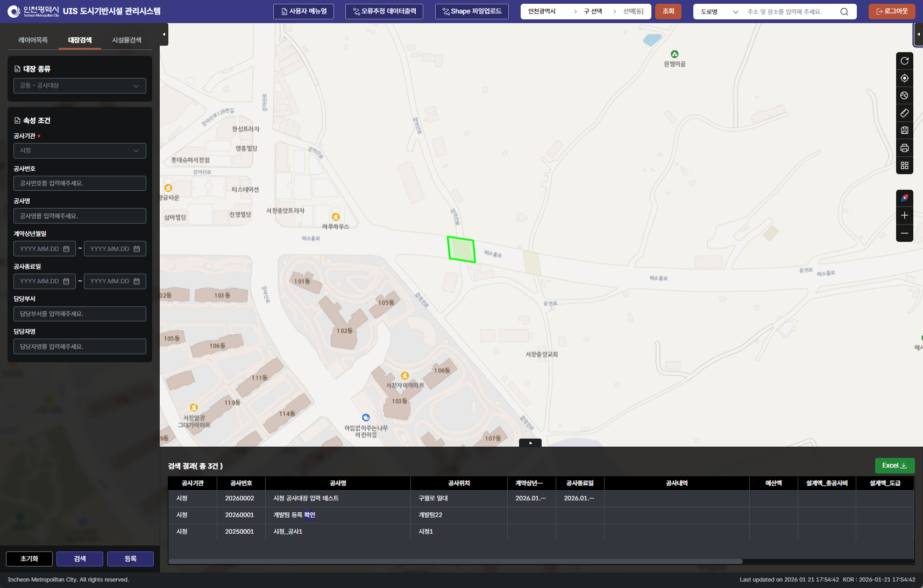Click the green Excel export button
This screenshot has height=588, width=923.
click(x=894, y=465)
